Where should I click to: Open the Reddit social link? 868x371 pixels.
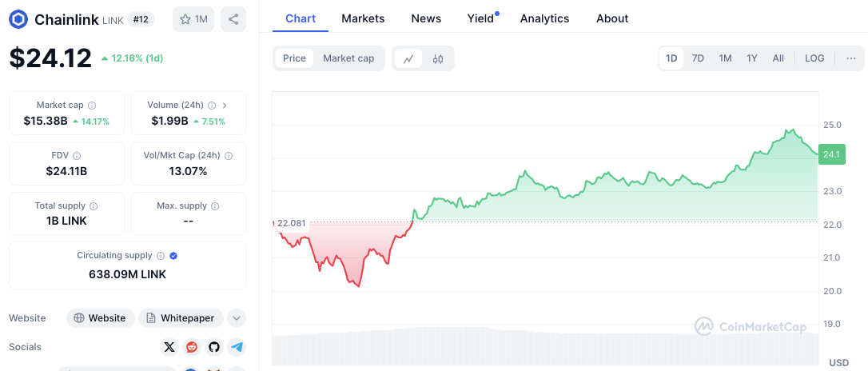coord(191,347)
